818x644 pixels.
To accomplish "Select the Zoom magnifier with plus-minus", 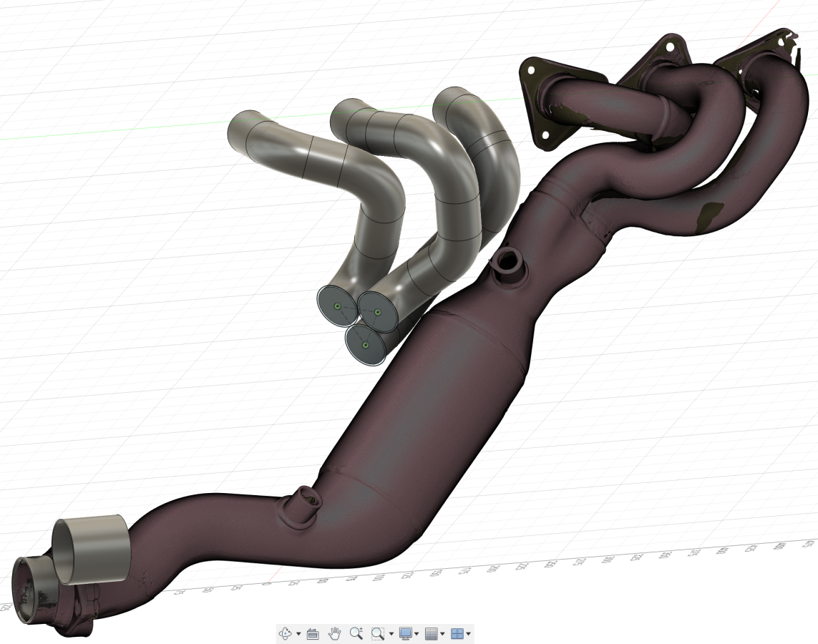I will [356, 633].
